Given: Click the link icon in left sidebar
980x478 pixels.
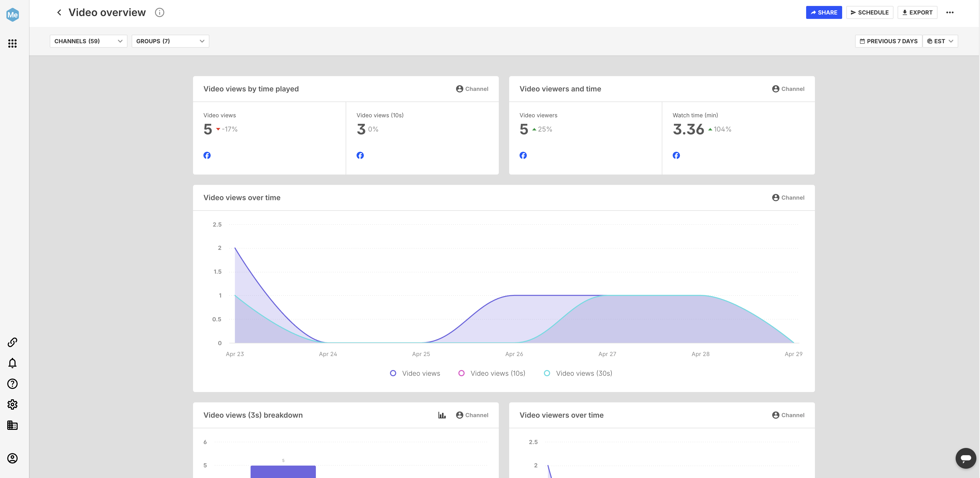Looking at the screenshot, I should (x=12, y=342).
